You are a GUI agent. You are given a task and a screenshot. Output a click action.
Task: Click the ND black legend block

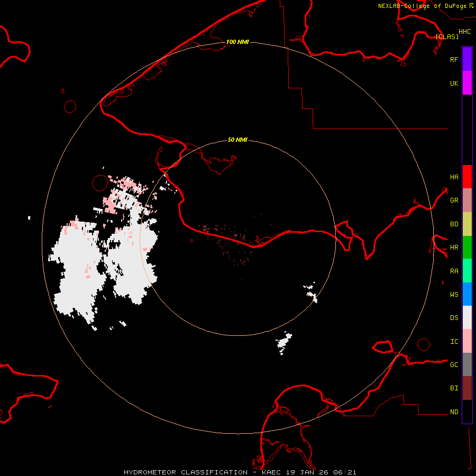click(x=467, y=411)
